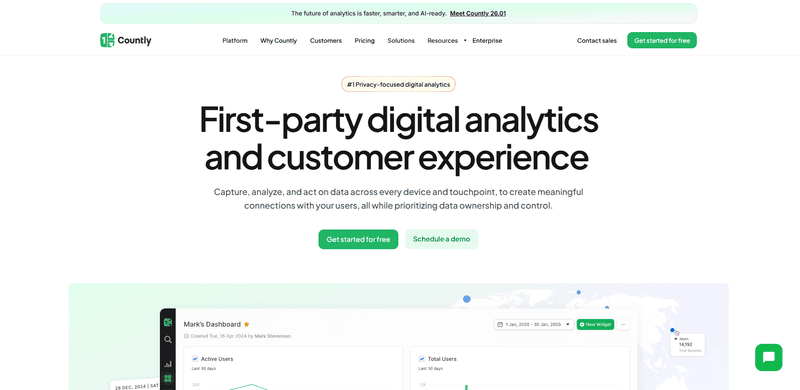Open the Platform menu
Screen dimensions: 800x390
point(235,41)
